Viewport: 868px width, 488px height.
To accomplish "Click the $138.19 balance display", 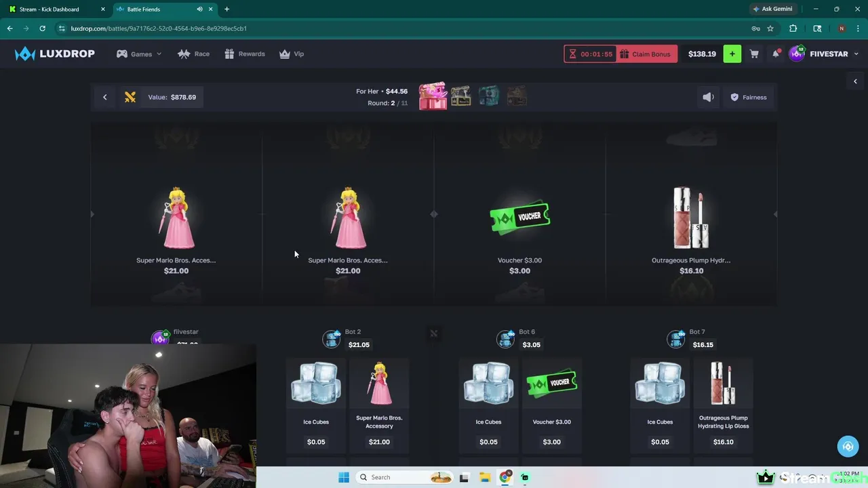I will click(702, 54).
